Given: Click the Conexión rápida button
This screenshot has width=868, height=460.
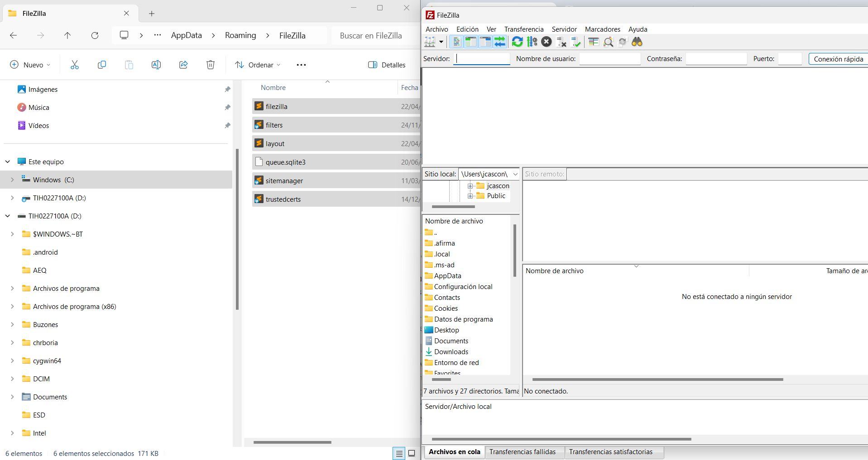Looking at the screenshot, I should point(838,59).
